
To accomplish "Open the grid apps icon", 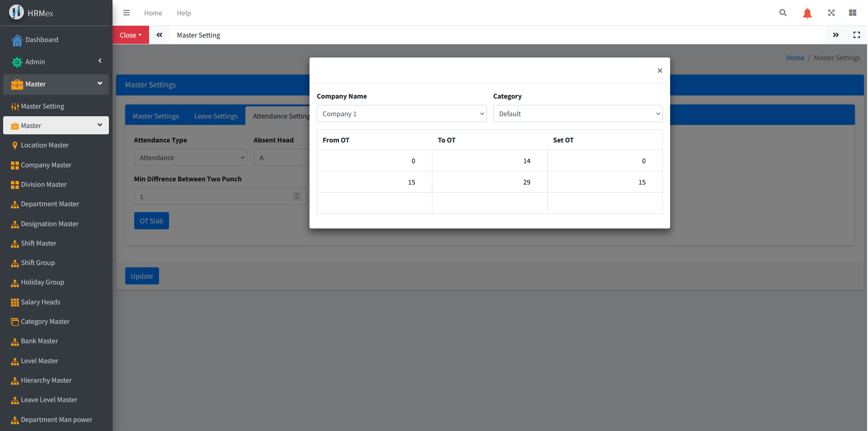I will pyautogui.click(x=852, y=13).
